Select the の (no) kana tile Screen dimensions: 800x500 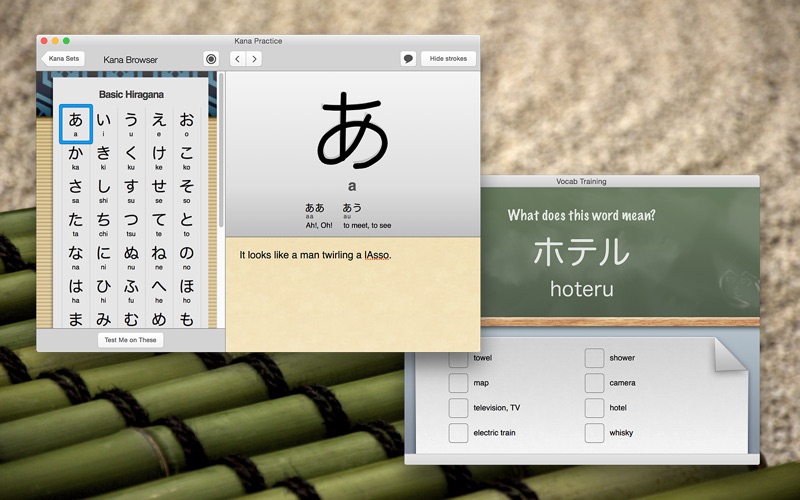pyautogui.click(x=186, y=256)
